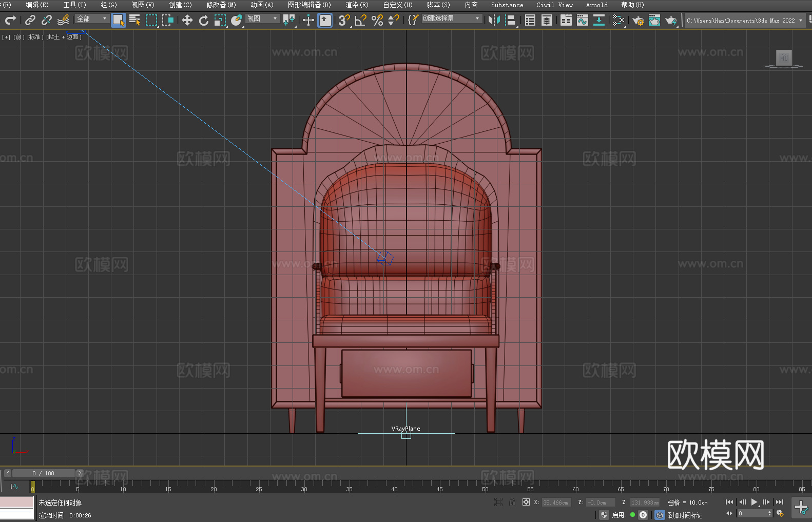
Task: Choose Rectangular Selection Region tool
Action: (151, 20)
